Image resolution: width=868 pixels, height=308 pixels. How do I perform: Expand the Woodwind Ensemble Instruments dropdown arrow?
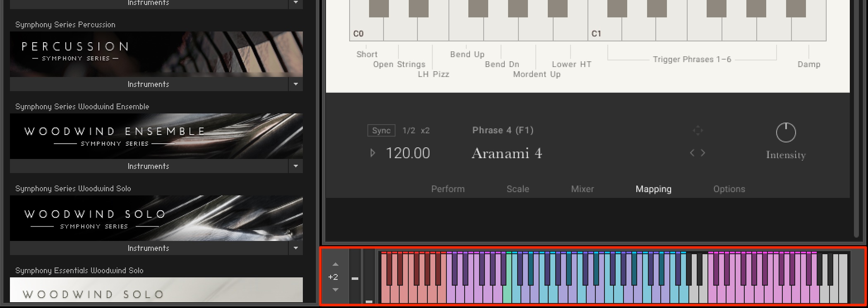coord(295,166)
